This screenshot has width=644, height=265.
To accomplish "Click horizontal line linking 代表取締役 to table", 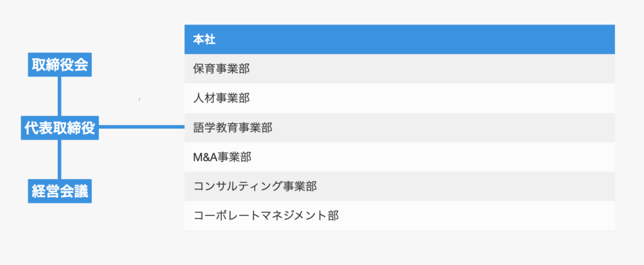I will click(142, 127).
